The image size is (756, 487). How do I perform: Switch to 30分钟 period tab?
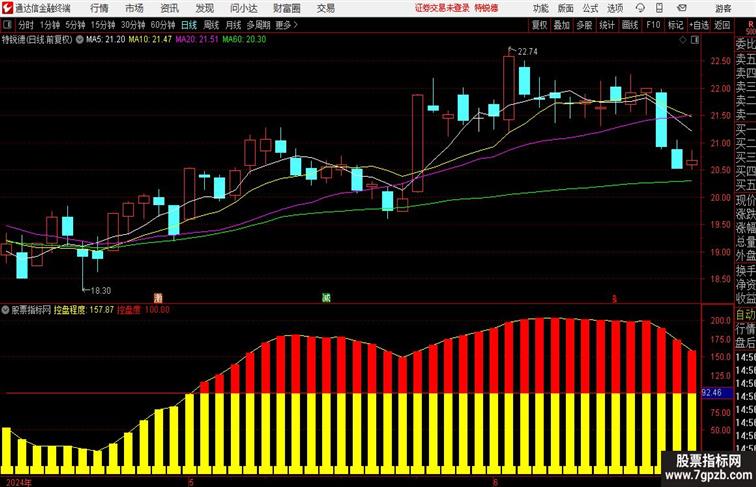(x=133, y=25)
